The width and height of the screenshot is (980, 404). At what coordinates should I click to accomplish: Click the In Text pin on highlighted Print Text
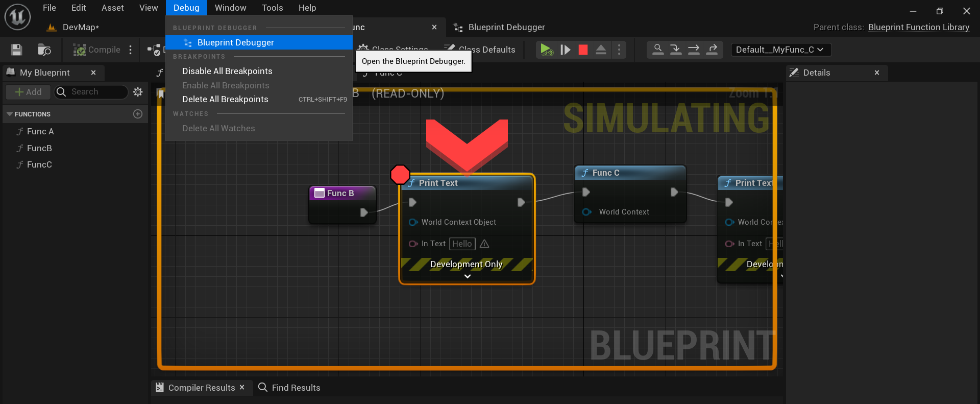[413, 244]
